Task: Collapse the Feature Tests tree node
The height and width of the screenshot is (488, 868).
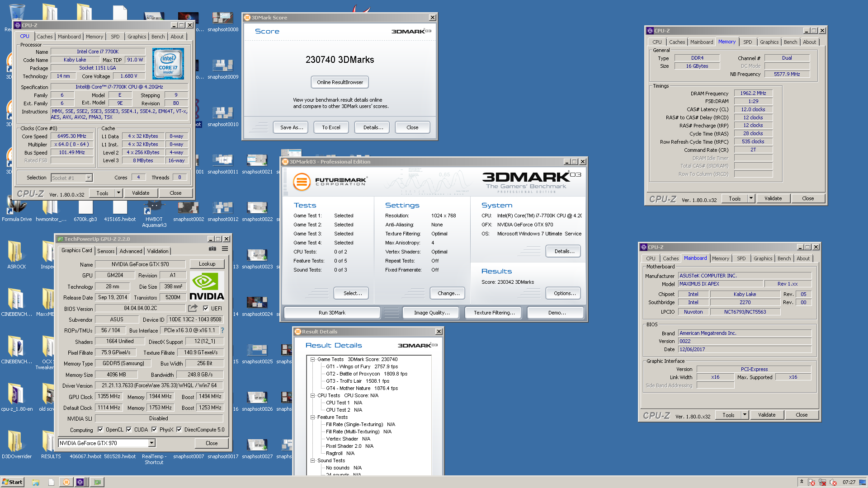Action: (312, 417)
